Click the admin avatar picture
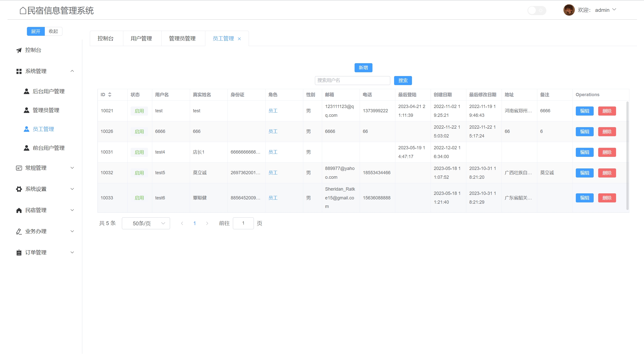The image size is (644, 356). click(569, 10)
